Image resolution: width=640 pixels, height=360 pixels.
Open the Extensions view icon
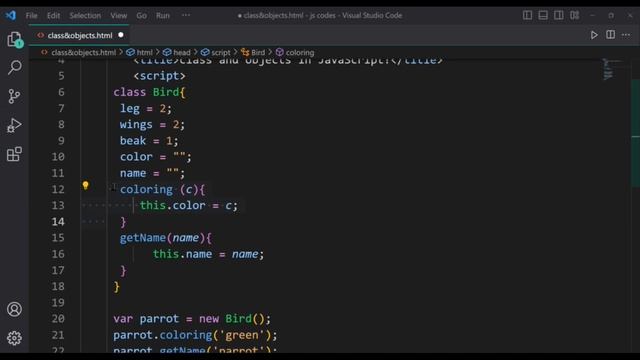14,154
